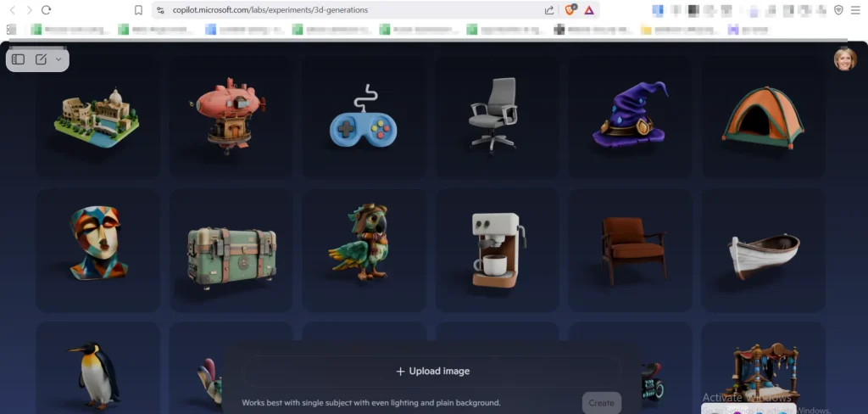
Task: Go back to the previous page
Action: click(x=12, y=10)
